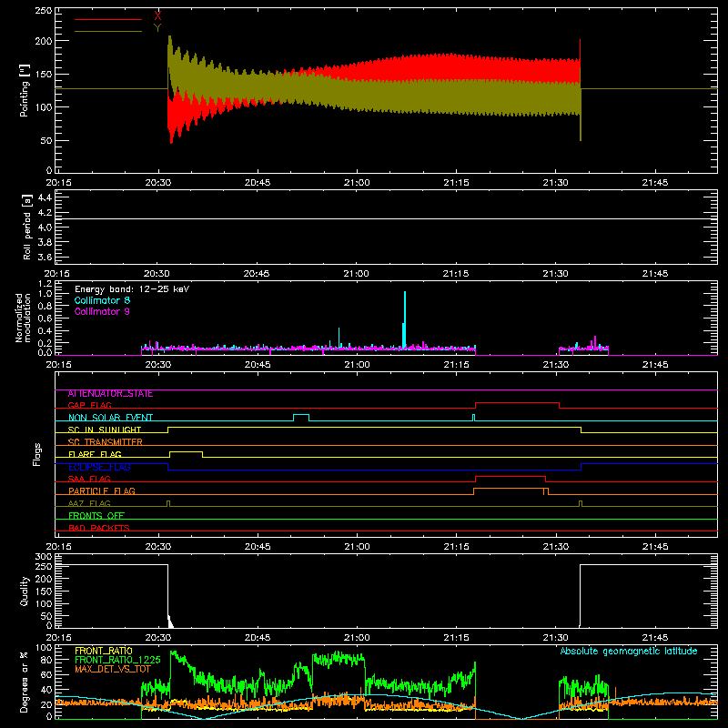Screen dimensions: 728x728
Task: Click the orange MAX_DET_VS_TOT legend label
Action: tap(113, 669)
